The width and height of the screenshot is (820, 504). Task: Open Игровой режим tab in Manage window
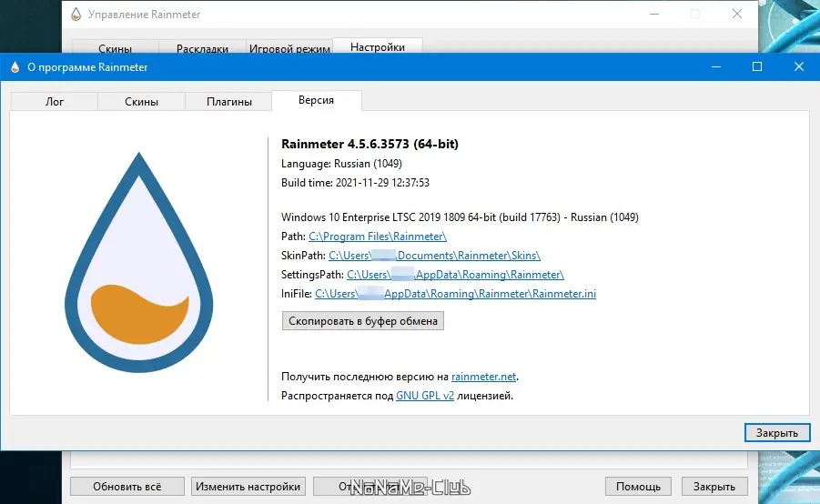click(289, 48)
